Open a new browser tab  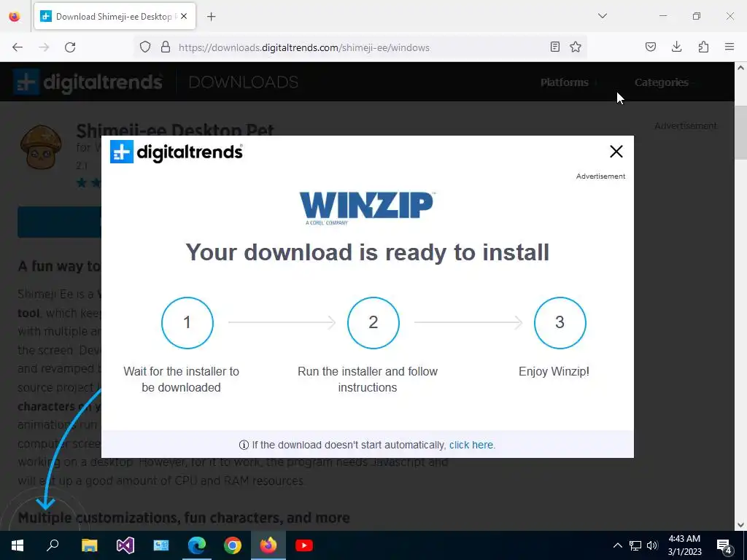tap(212, 17)
